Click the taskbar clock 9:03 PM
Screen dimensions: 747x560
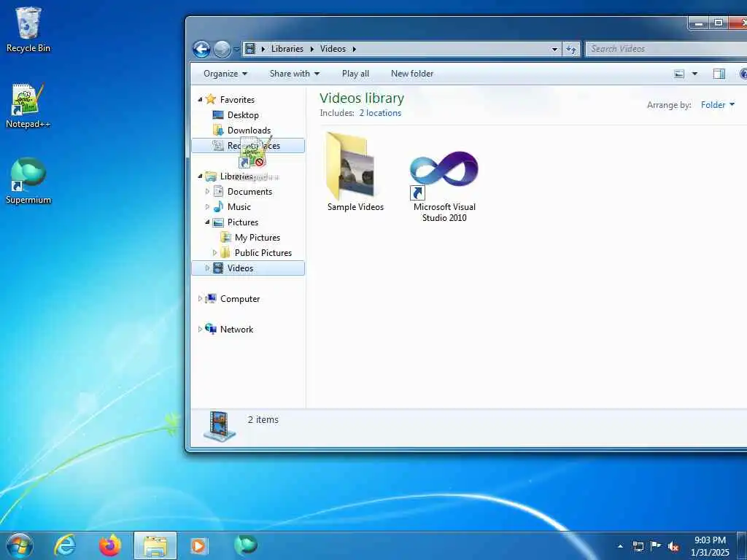[x=710, y=540]
